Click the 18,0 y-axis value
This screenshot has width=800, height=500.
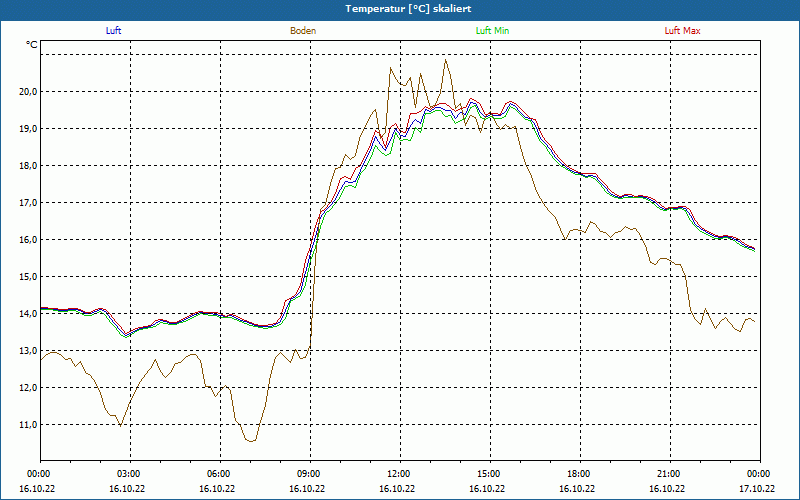pyautogui.click(x=29, y=166)
